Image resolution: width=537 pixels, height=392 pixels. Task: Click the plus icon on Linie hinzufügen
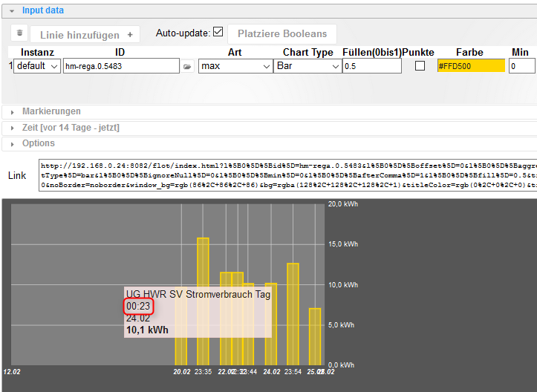pyautogui.click(x=130, y=35)
